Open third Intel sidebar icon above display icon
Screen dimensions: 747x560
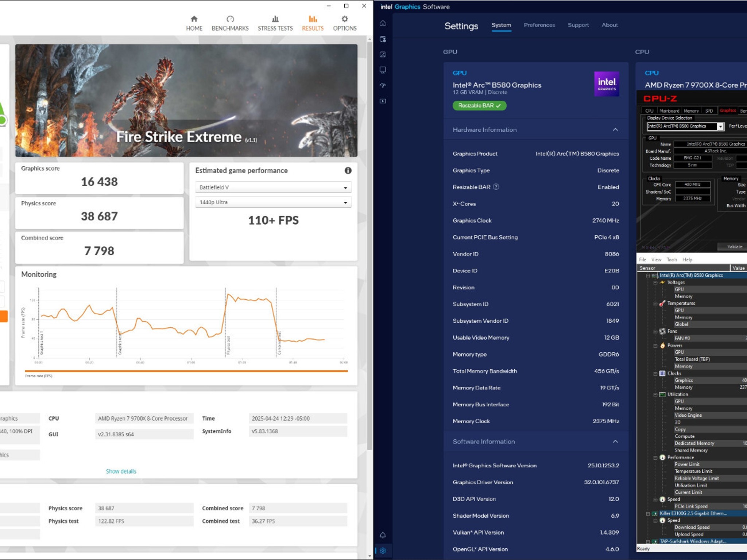tap(383, 54)
